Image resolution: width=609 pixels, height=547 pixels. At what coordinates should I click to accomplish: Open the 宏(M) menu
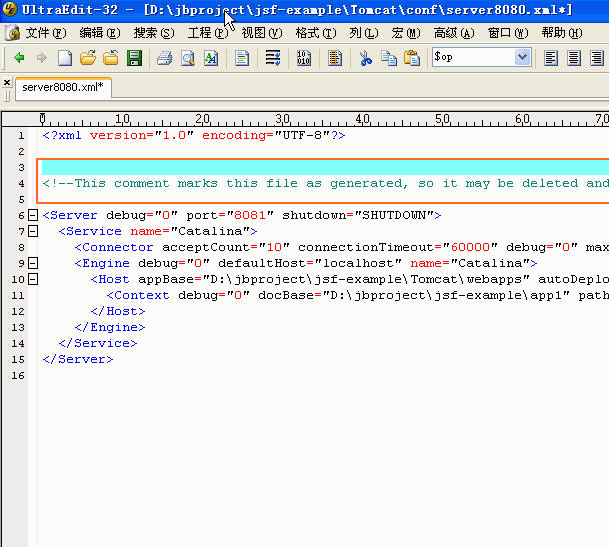tap(406, 33)
